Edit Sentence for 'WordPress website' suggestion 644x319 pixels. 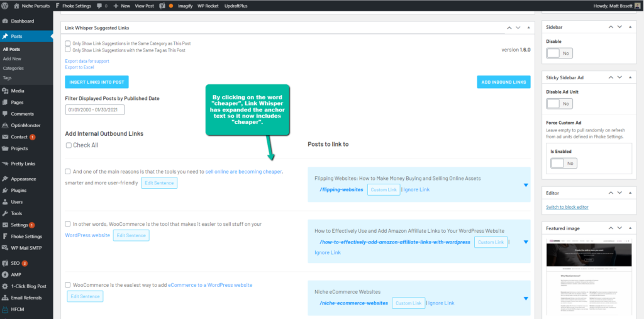click(x=131, y=235)
